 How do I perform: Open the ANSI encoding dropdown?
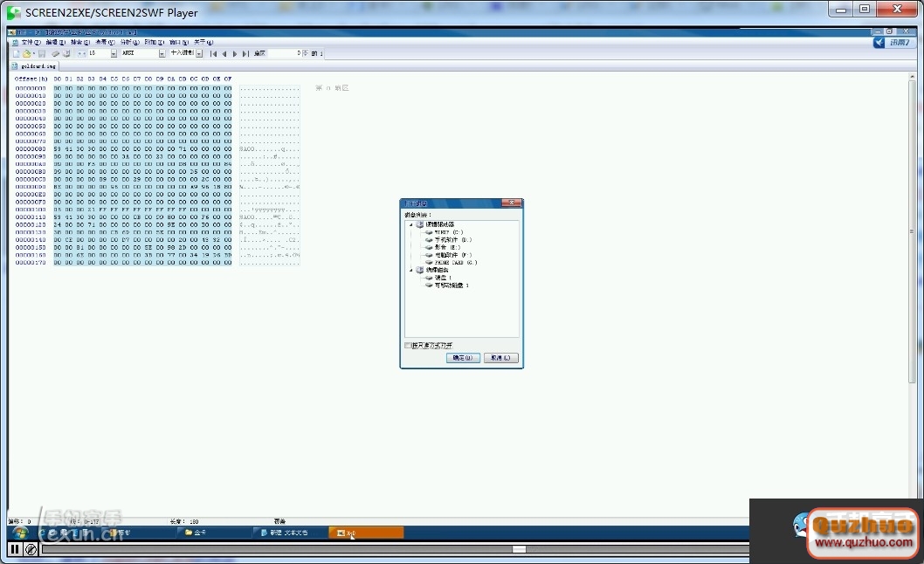coord(162,53)
